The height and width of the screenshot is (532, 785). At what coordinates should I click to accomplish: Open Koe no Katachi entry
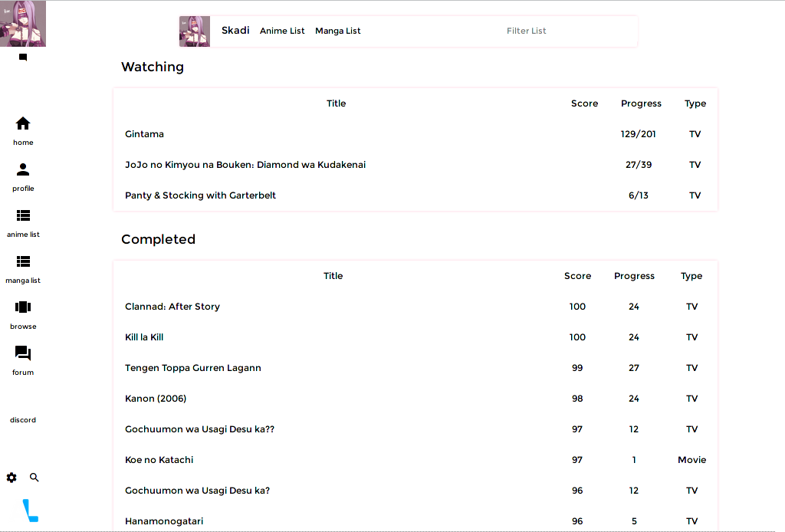tap(159, 460)
